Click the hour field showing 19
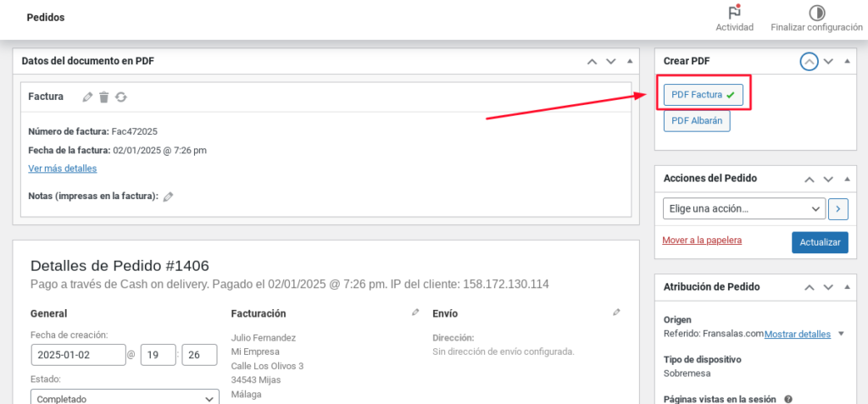Image resolution: width=868 pixels, height=404 pixels. [159, 355]
